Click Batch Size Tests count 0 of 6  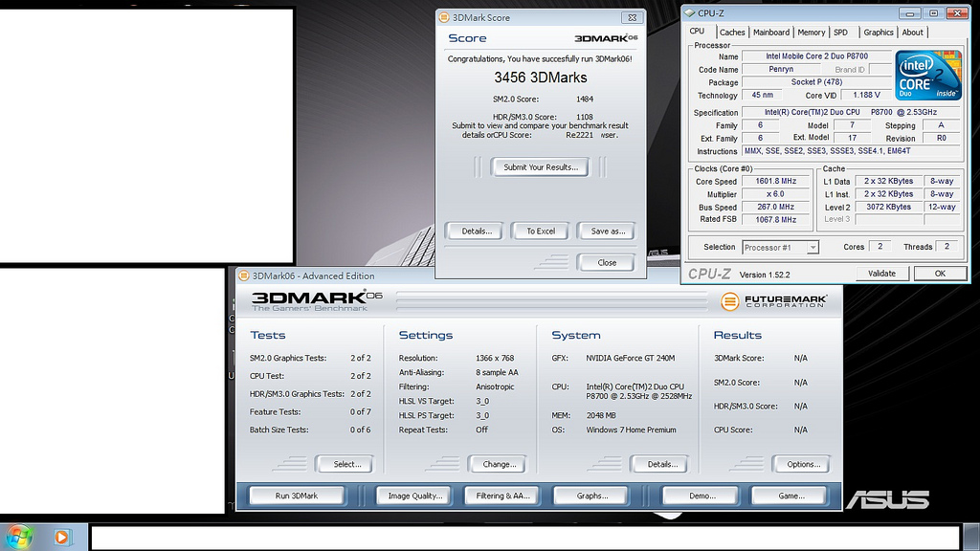coord(361,430)
